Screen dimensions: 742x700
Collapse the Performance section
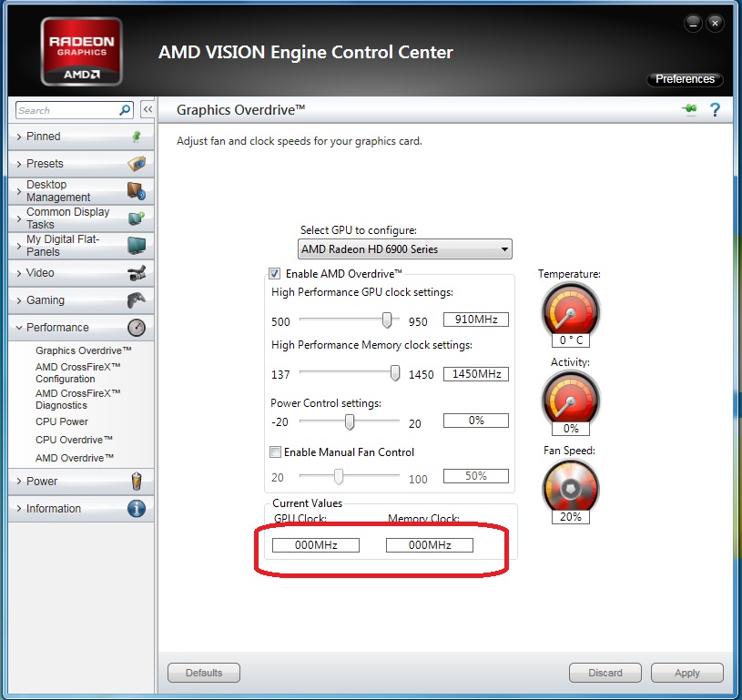click(81, 328)
